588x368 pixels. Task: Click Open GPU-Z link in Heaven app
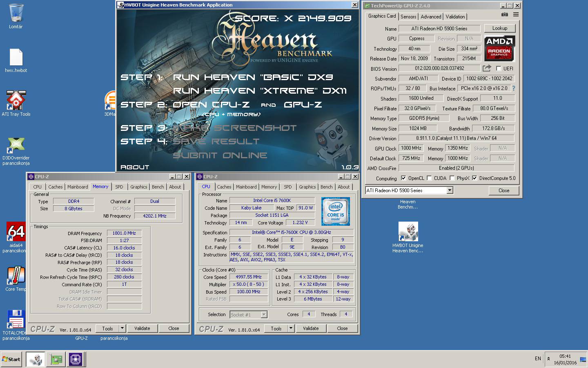pyautogui.click(x=303, y=105)
